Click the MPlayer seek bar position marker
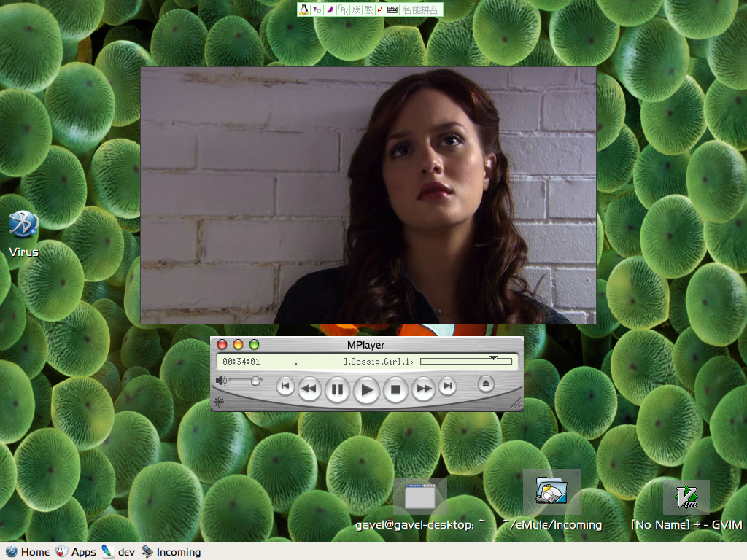Screen dimensions: 747x560 494,357
